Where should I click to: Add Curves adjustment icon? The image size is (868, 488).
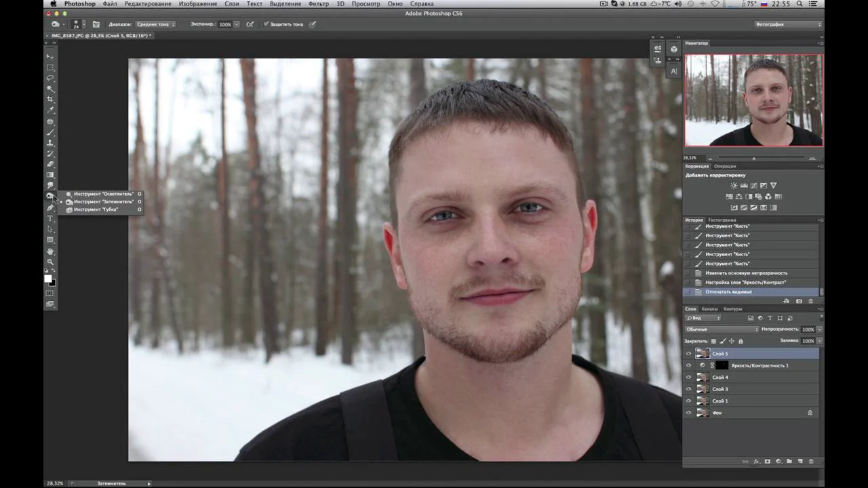point(753,186)
